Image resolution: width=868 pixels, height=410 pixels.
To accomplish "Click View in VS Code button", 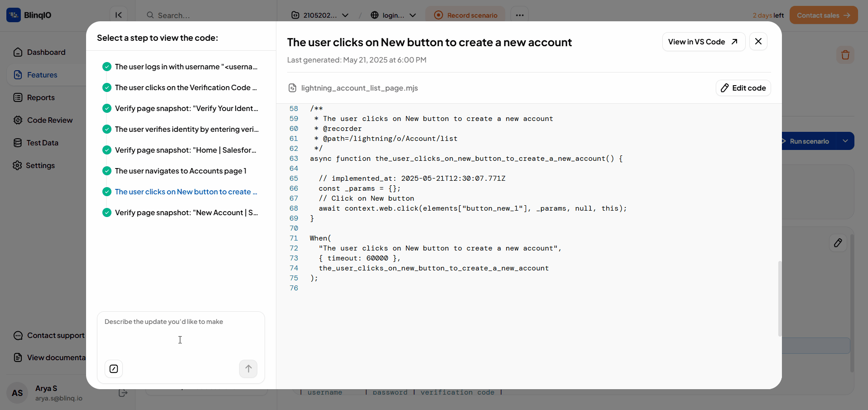I will pyautogui.click(x=703, y=42).
